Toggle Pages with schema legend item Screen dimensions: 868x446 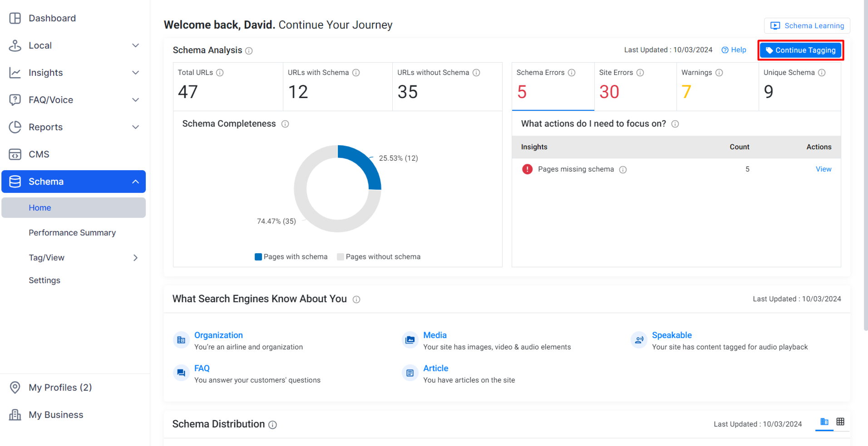click(x=291, y=257)
